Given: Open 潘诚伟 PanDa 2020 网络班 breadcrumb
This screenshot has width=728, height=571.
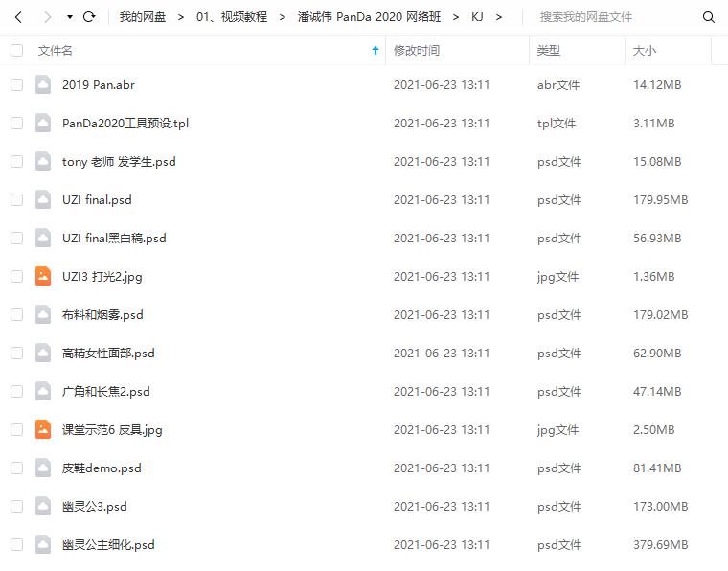Looking at the screenshot, I should (369, 17).
